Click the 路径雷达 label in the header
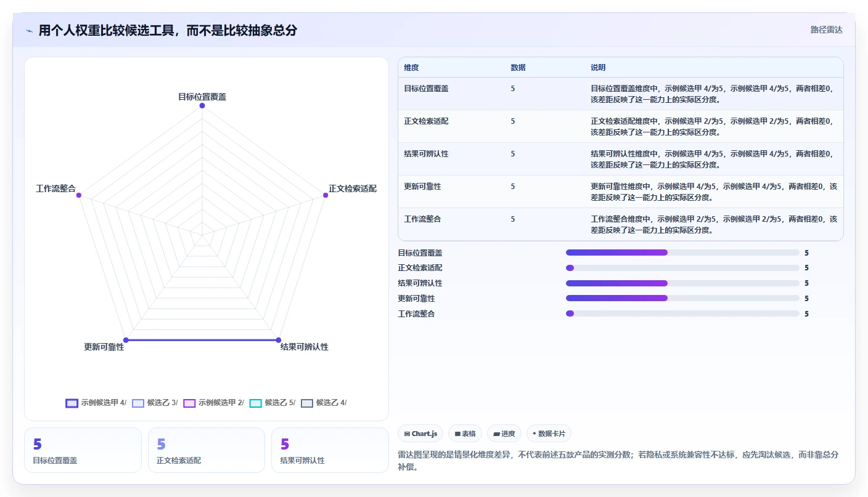 click(826, 30)
